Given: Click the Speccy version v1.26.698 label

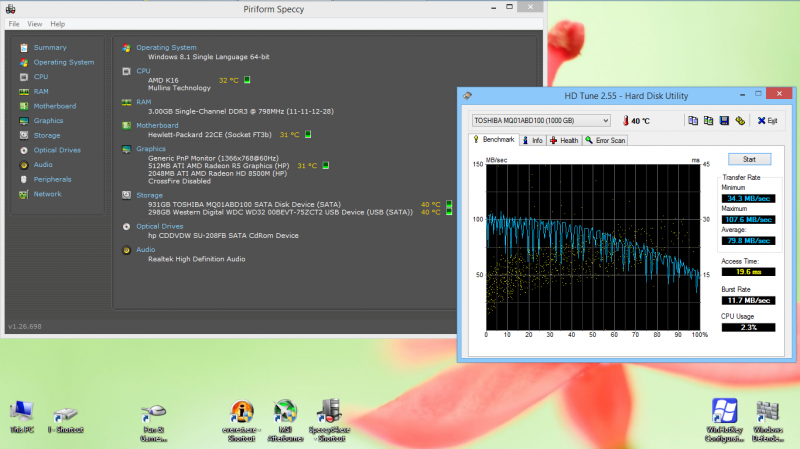Looking at the screenshot, I should click(x=25, y=327).
